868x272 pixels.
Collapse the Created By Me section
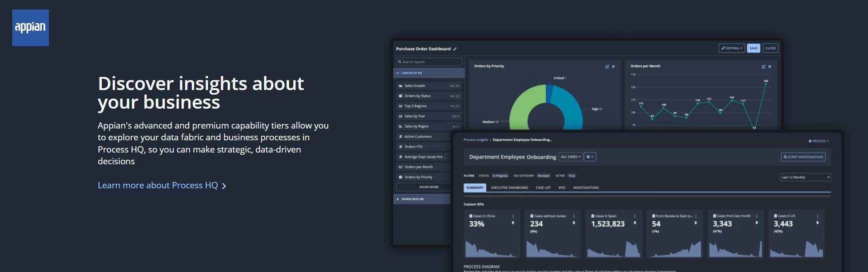[x=429, y=73]
